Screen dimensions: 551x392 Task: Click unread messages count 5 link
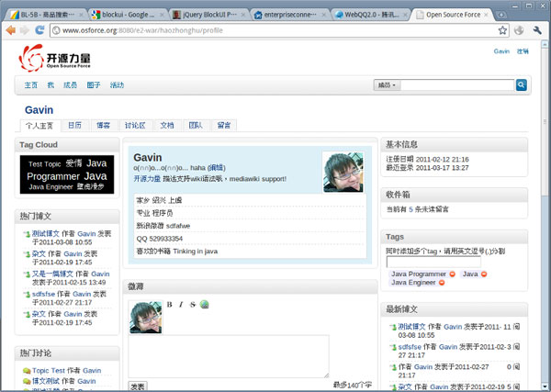[410, 209]
